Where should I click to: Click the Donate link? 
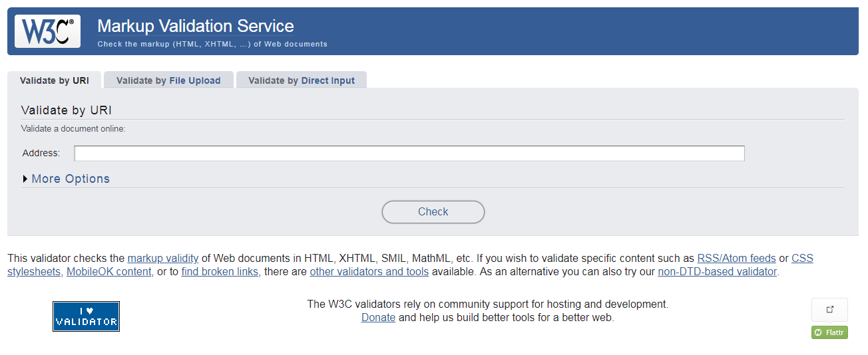pos(378,318)
